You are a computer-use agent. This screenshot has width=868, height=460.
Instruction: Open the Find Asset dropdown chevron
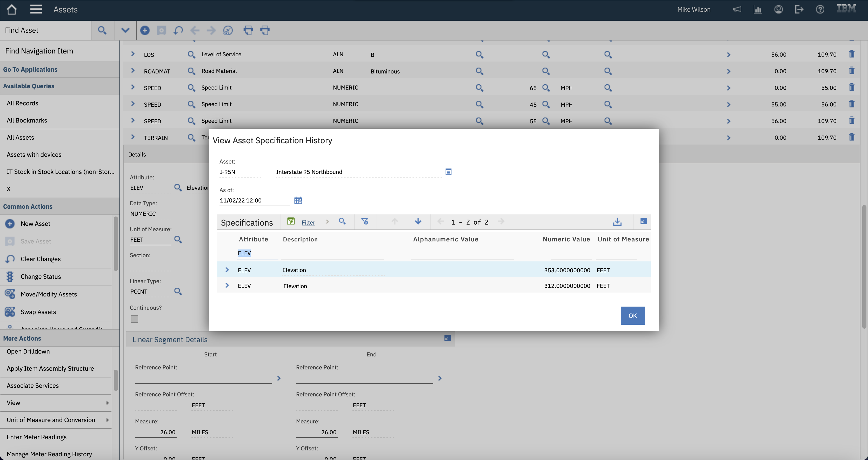(x=125, y=30)
